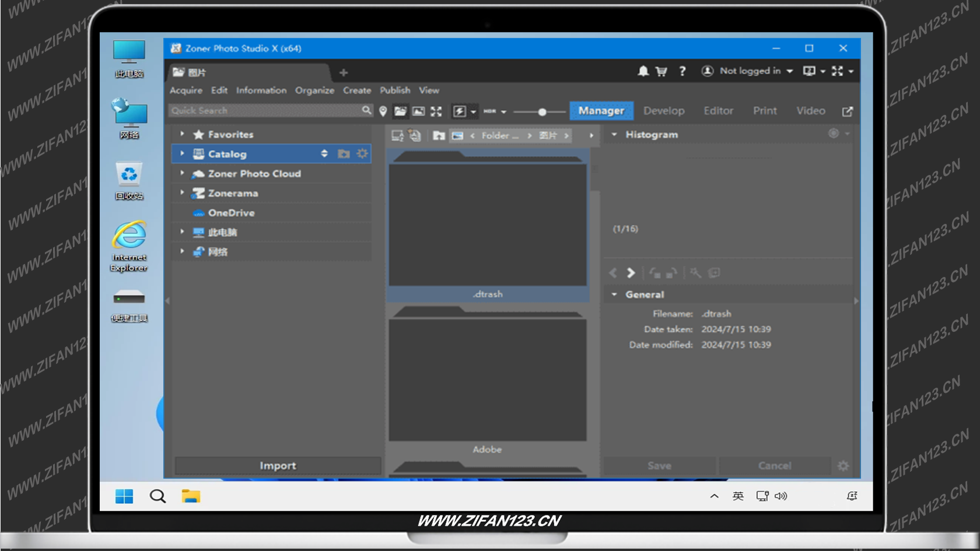Switch to the Develop module tab
The image size is (980, 551).
(664, 111)
